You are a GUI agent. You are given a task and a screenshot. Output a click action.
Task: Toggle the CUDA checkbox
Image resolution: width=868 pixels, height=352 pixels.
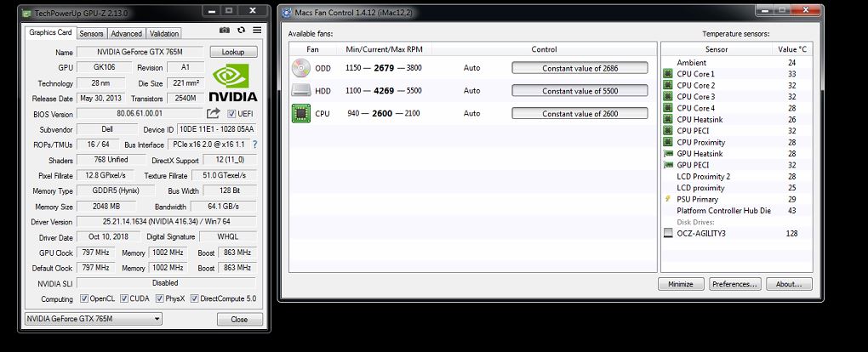[x=124, y=298]
